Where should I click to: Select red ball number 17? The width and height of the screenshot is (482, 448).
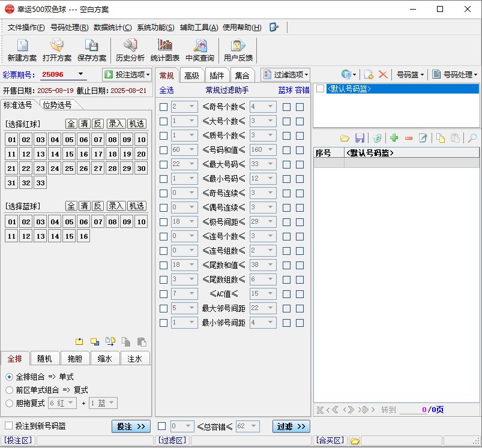98,154
